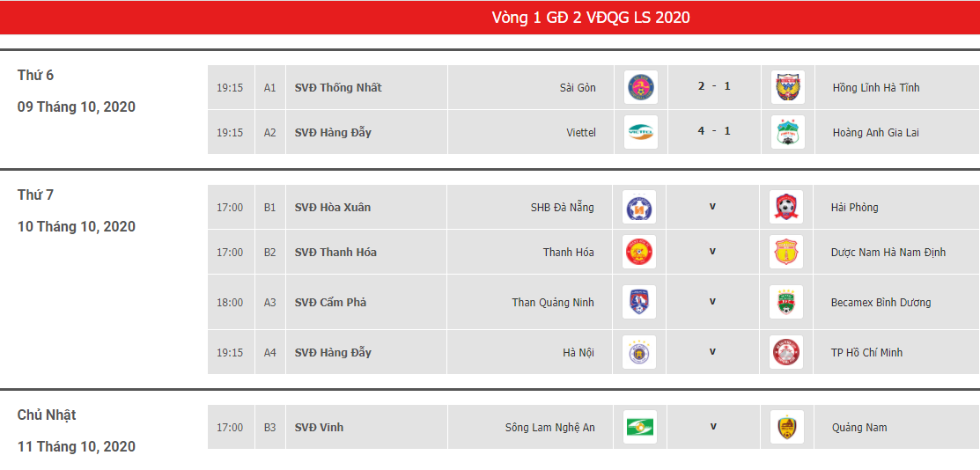Click the Hải Phòng team crest
Viewport: 980px width, 470px height.
click(785, 207)
